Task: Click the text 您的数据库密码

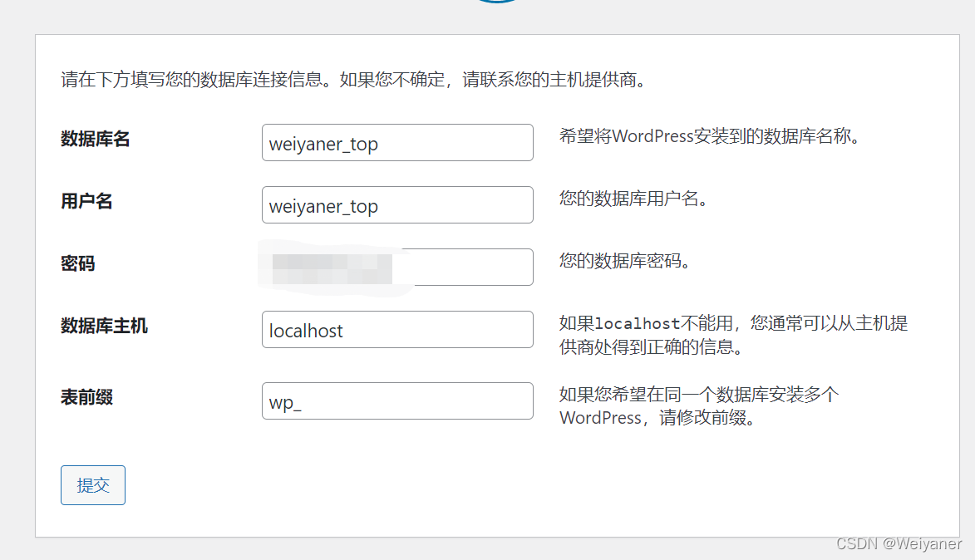Action: [624, 260]
